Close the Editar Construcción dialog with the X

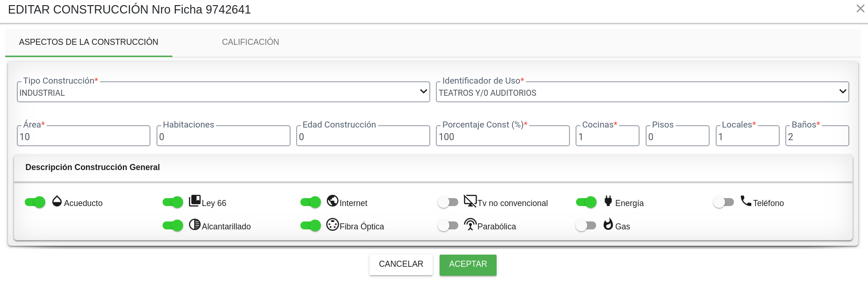tap(860, 8)
